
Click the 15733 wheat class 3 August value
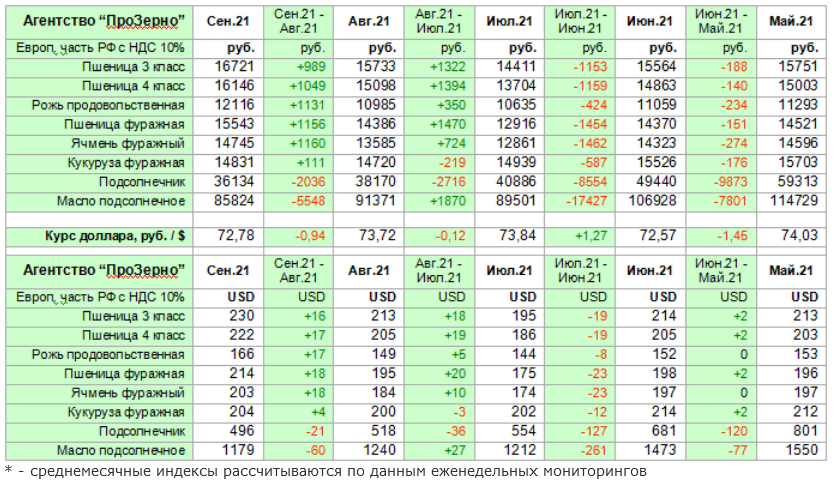click(369, 67)
